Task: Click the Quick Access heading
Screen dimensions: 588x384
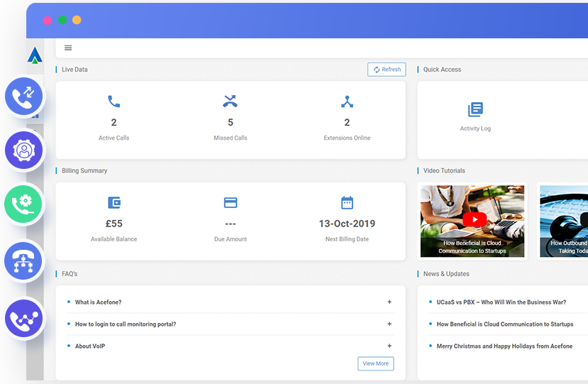Action: 442,70
